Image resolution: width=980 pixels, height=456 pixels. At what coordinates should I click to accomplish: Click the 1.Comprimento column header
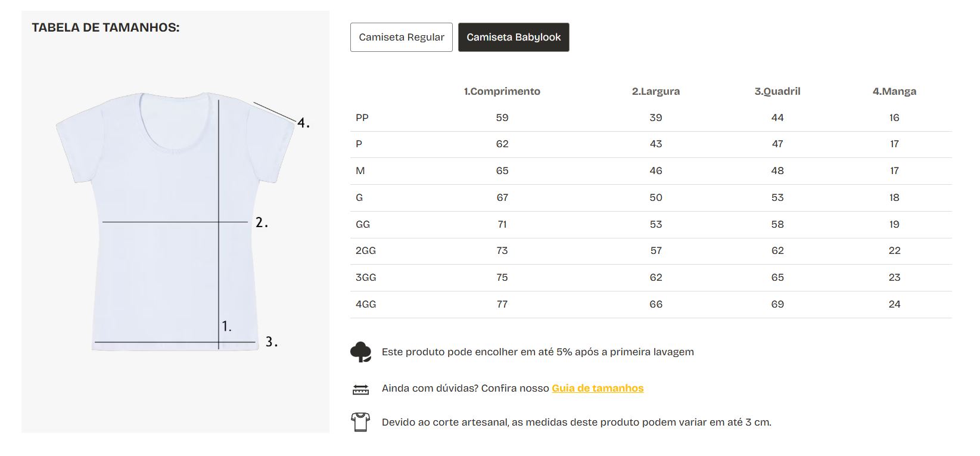click(x=502, y=91)
